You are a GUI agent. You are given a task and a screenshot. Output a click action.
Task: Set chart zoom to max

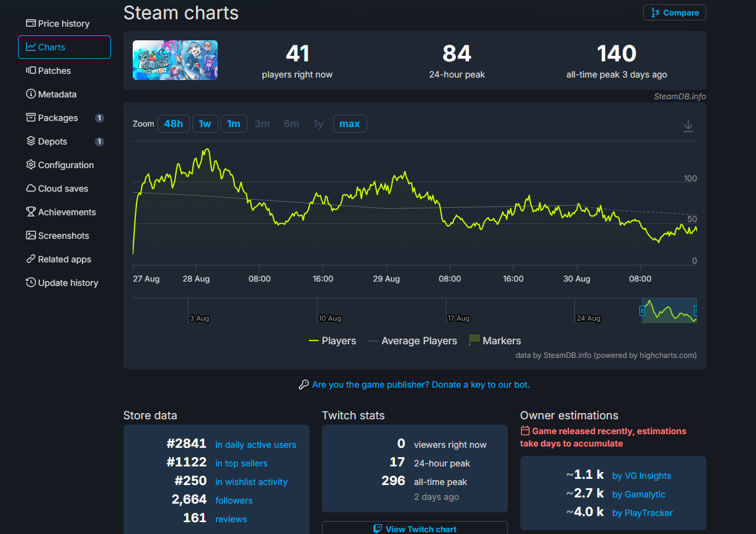(x=350, y=124)
